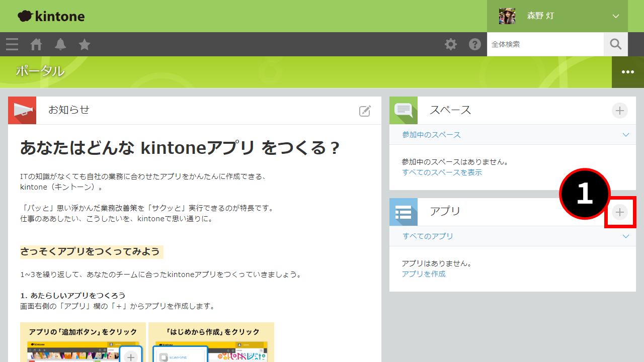Click the ポータル page title
Screen dimensions: 644x362
40,71
